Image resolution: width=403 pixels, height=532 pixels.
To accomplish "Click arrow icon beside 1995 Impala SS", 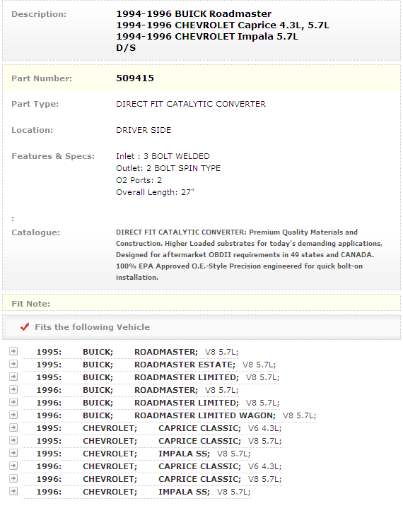I will coord(13,453).
